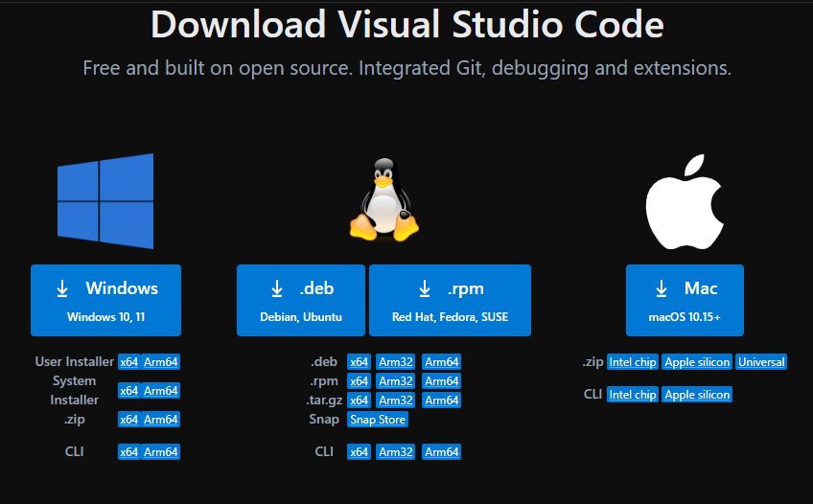Click the download arrow on the Mac button
This screenshot has width=813, height=504.
(662, 288)
